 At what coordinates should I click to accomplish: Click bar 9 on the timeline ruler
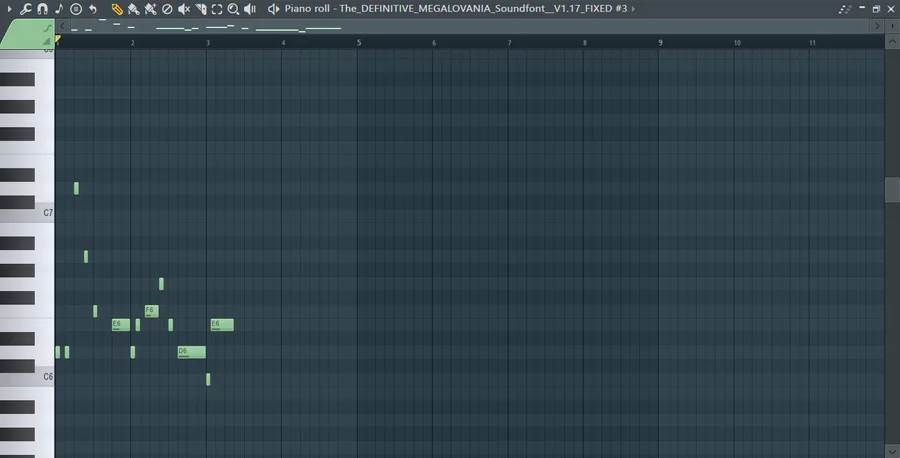(660, 42)
